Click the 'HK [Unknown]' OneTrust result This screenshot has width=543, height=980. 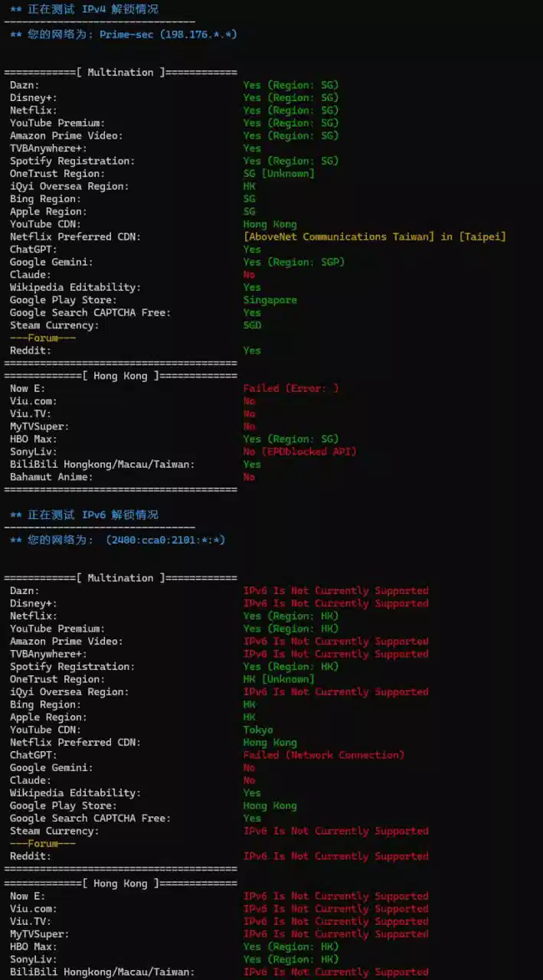pos(279,679)
